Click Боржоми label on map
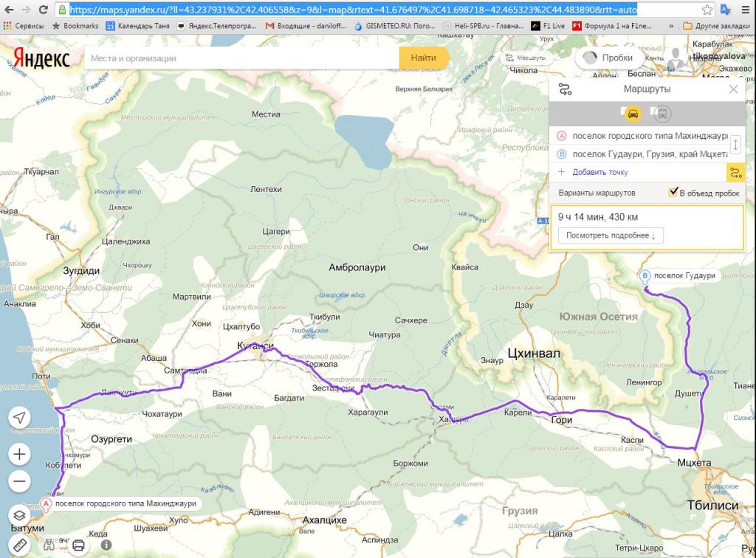 pyautogui.click(x=410, y=463)
